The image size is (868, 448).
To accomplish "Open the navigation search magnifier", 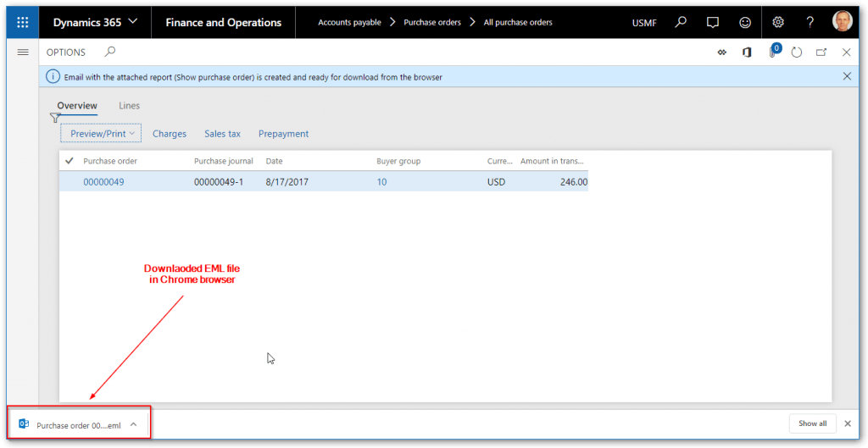I will (x=681, y=22).
